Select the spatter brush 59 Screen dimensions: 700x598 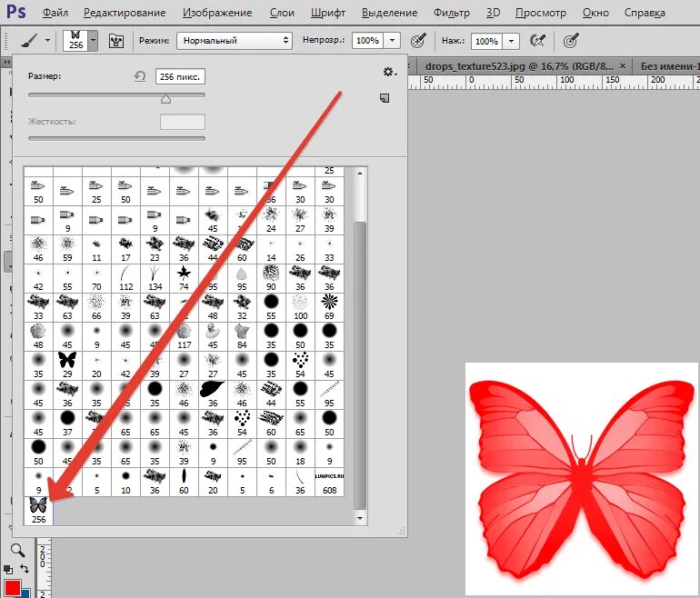(67, 249)
